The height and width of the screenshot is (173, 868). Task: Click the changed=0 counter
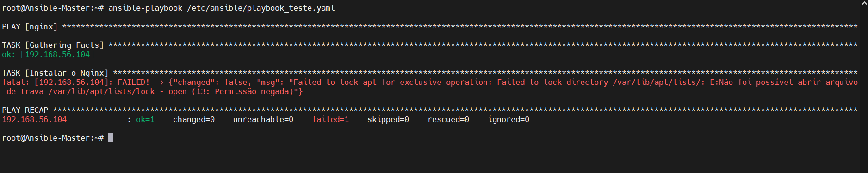click(x=194, y=119)
